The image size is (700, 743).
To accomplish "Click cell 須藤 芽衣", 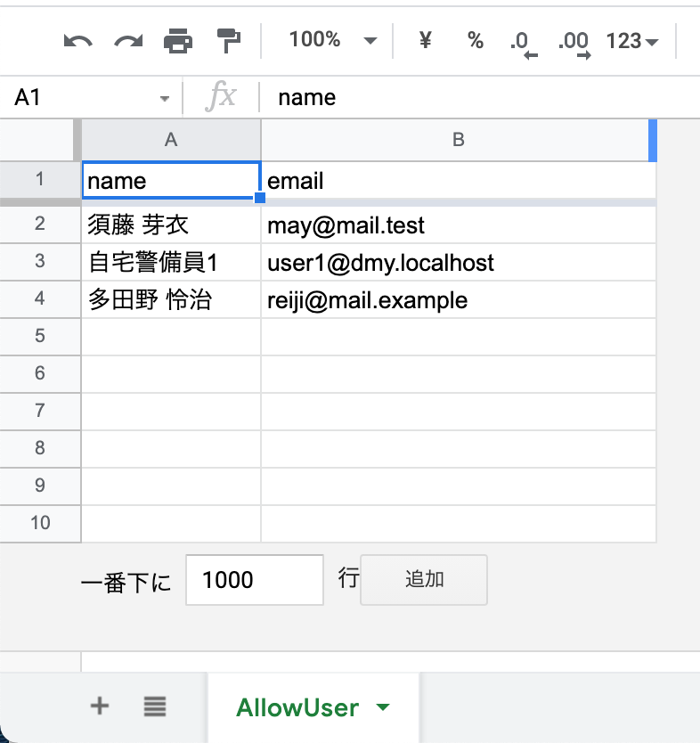I will (171, 225).
